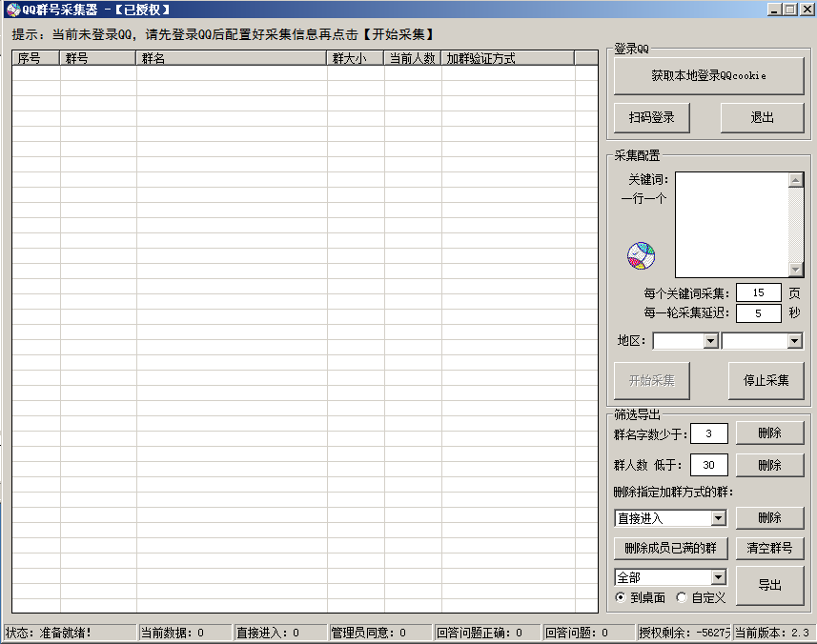The height and width of the screenshot is (644, 817).
Task: Click the 导出 export button
Action: coord(769,585)
